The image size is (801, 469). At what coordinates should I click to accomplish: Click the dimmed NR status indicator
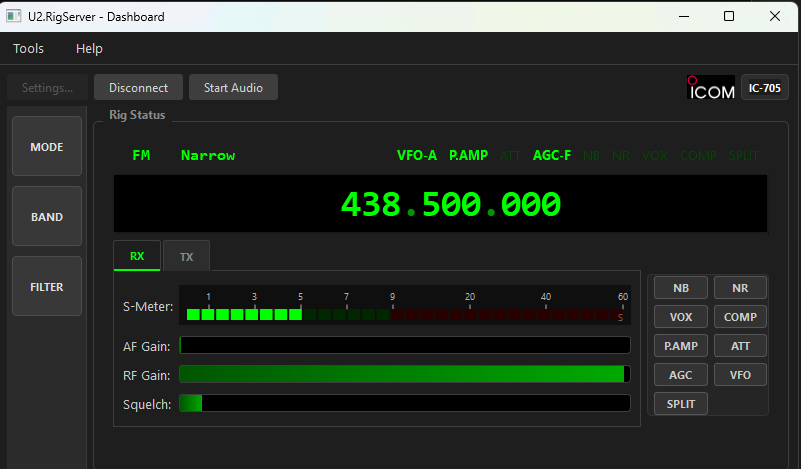click(x=621, y=155)
